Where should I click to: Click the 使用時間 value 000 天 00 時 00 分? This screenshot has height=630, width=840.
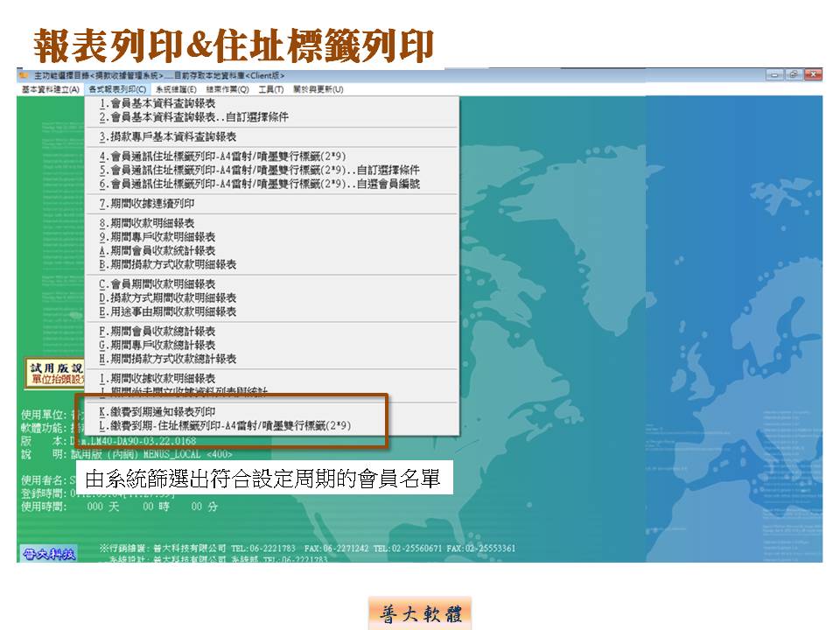152,507
